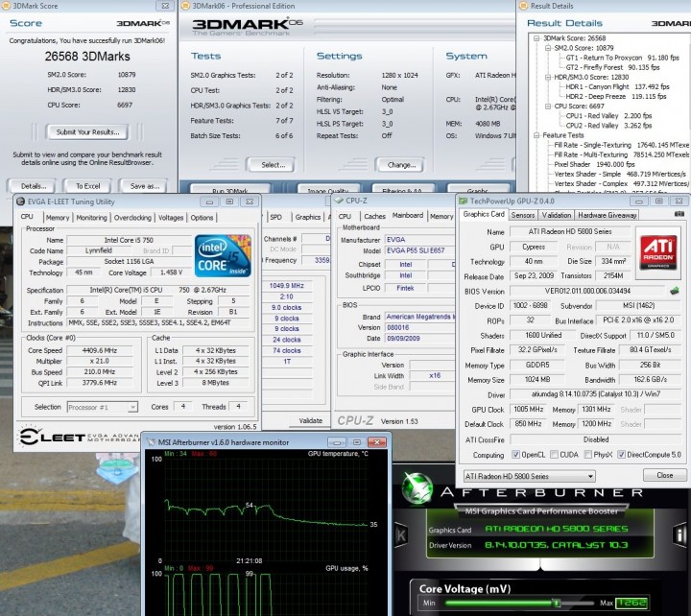The width and height of the screenshot is (691, 616).
Task: Click the E-LEET logo at window bottom
Action: pos(53,437)
